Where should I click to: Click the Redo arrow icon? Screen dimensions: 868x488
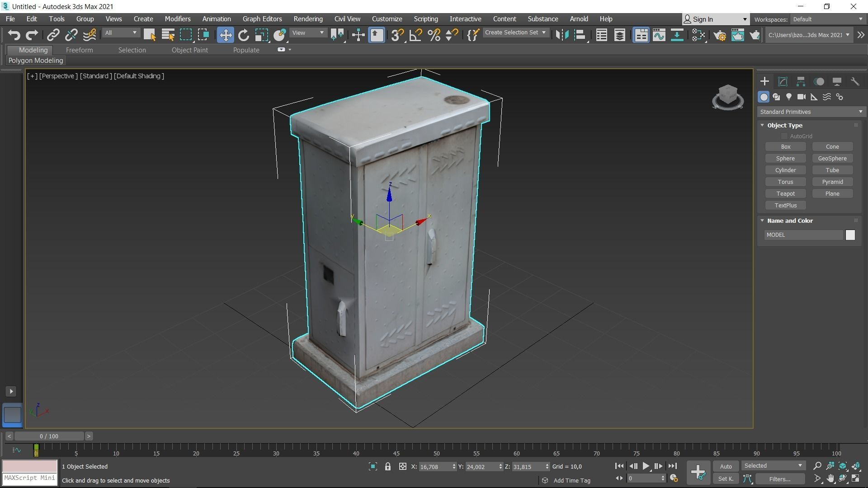tap(32, 35)
